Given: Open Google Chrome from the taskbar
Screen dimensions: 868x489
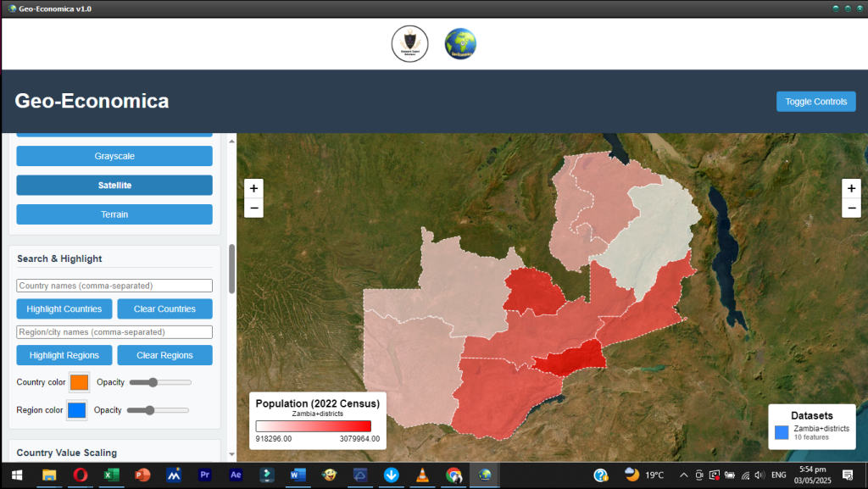Looking at the screenshot, I should click(453, 475).
